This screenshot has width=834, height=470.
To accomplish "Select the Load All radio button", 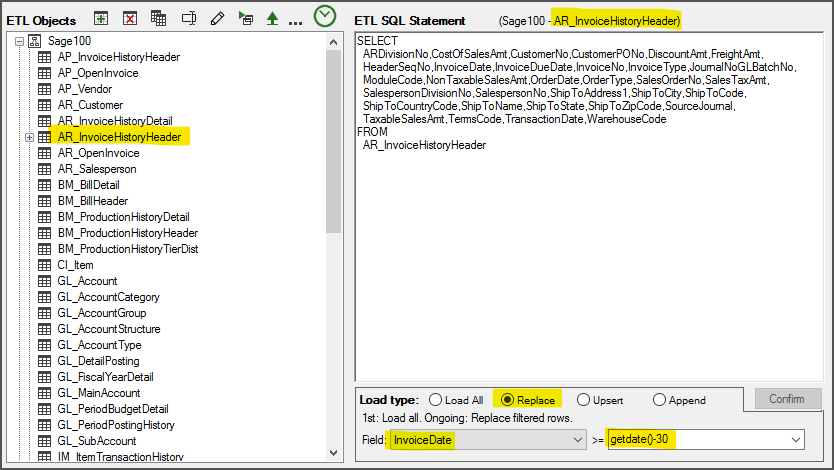I will [436, 400].
